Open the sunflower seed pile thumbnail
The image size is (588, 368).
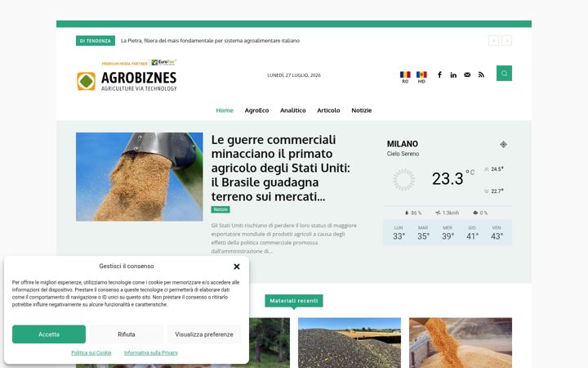[x=350, y=343]
